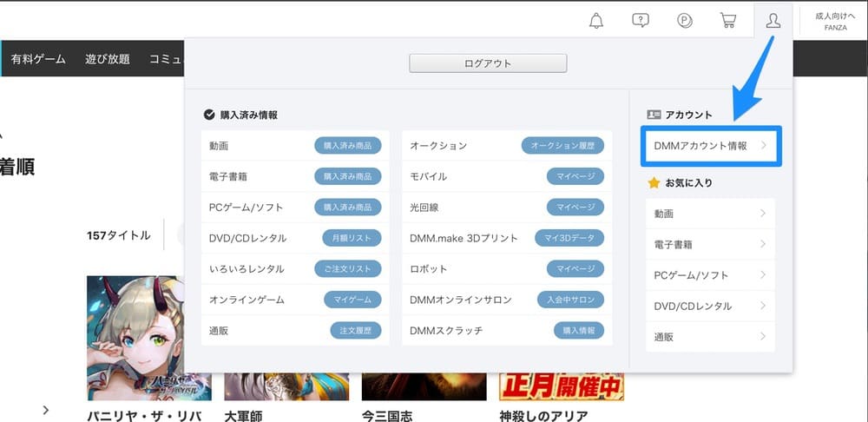Open the shopping cart icon
This screenshot has height=422, width=868.
[728, 21]
